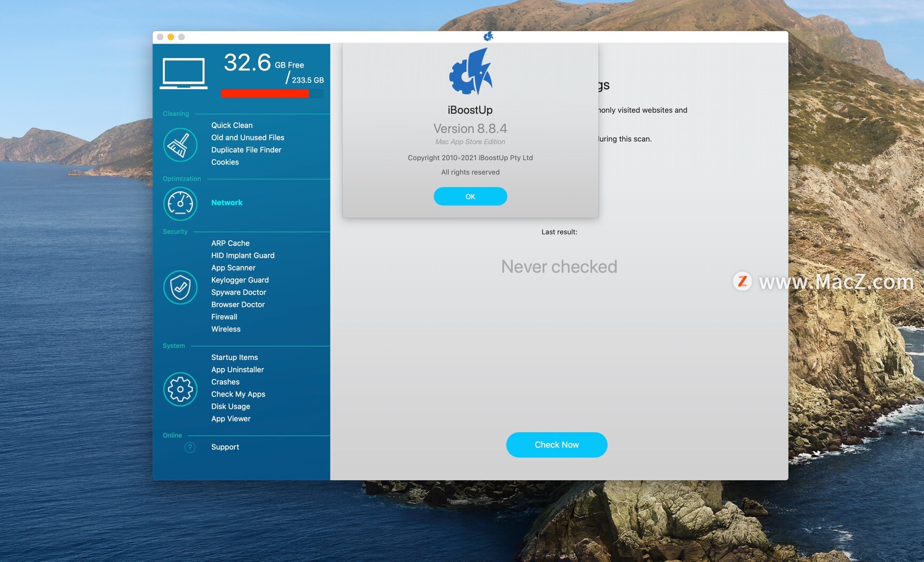Click the Security section header
924x562 pixels.
pyautogui.click(x=175, y=232)
